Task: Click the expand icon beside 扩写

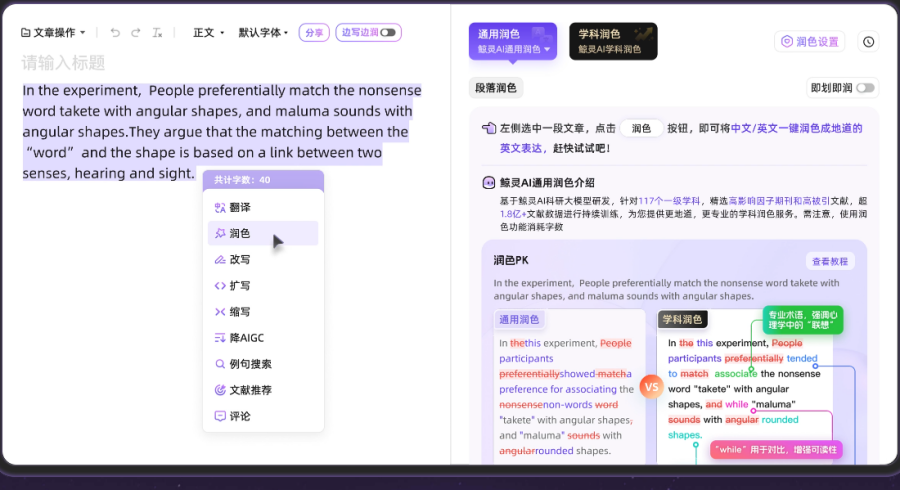Action: click(x=220, y=286)
